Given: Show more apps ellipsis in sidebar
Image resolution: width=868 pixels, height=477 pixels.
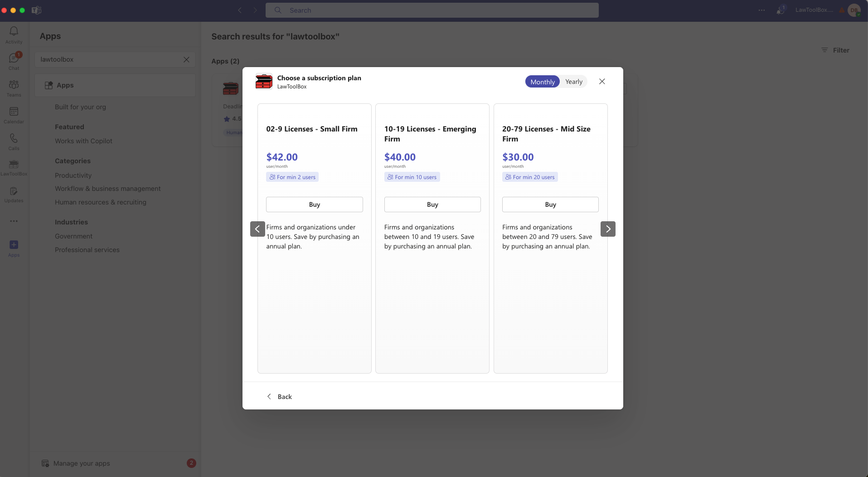Looking at the screenshot, I should pos(14,221).
